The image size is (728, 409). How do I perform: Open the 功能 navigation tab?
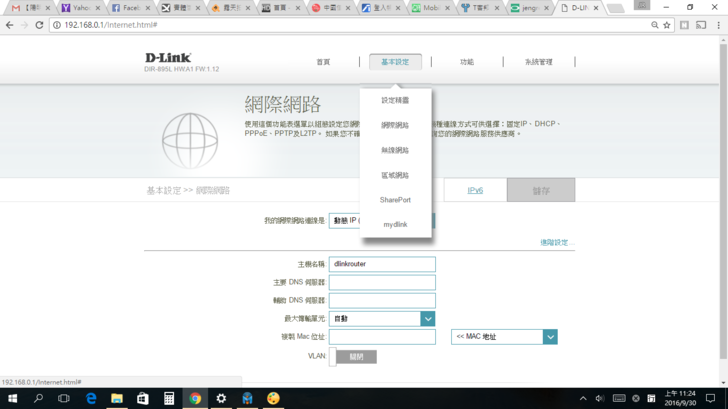tap(467, 62)
